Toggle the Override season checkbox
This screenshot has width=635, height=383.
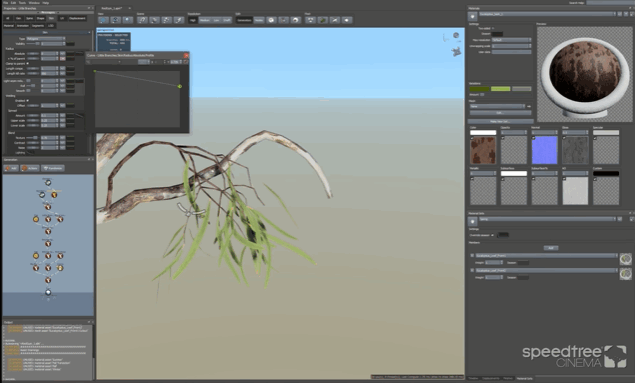492,235
